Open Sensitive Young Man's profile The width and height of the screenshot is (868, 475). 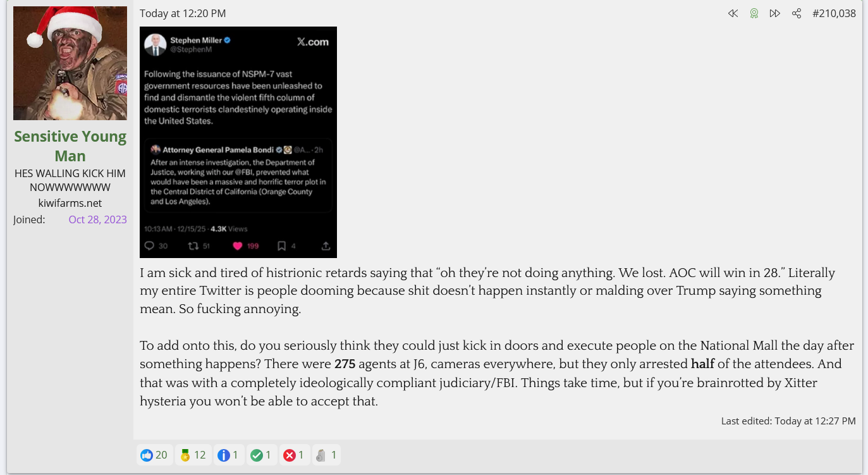click(x=70, y=146)
